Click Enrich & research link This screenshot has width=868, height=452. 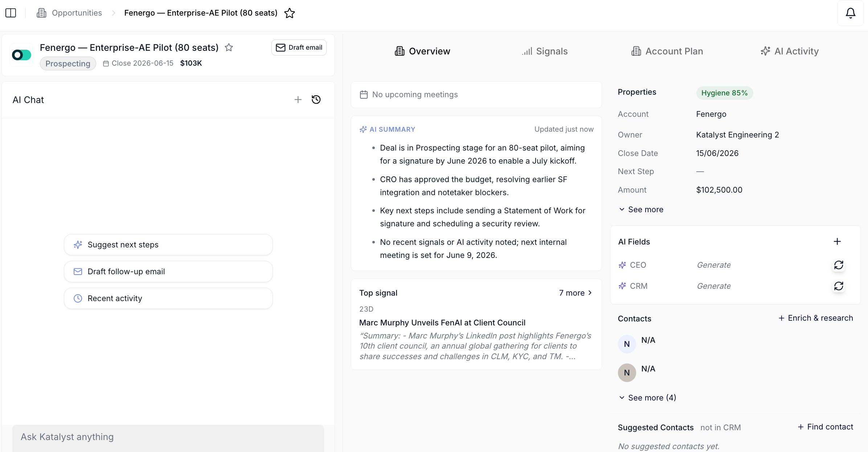point(816,318)
